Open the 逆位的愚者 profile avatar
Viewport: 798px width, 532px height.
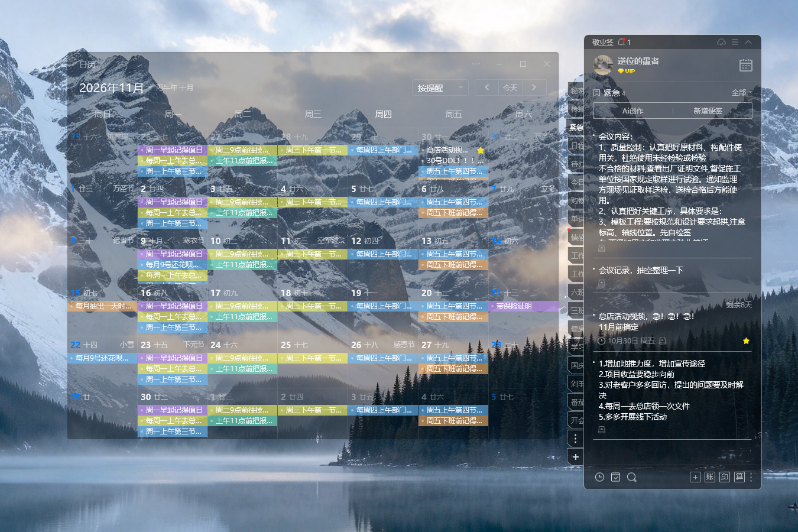click(603, 65)
